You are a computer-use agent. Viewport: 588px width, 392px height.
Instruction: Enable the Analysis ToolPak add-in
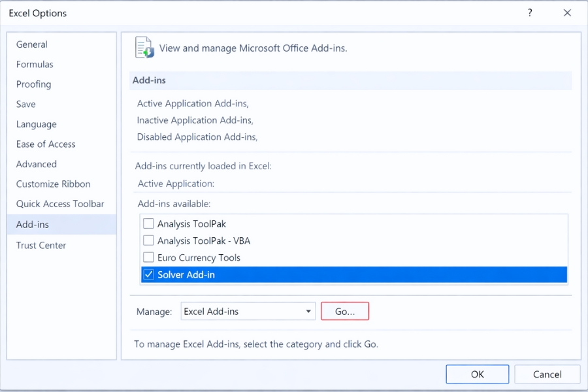[x=148, y=223]
